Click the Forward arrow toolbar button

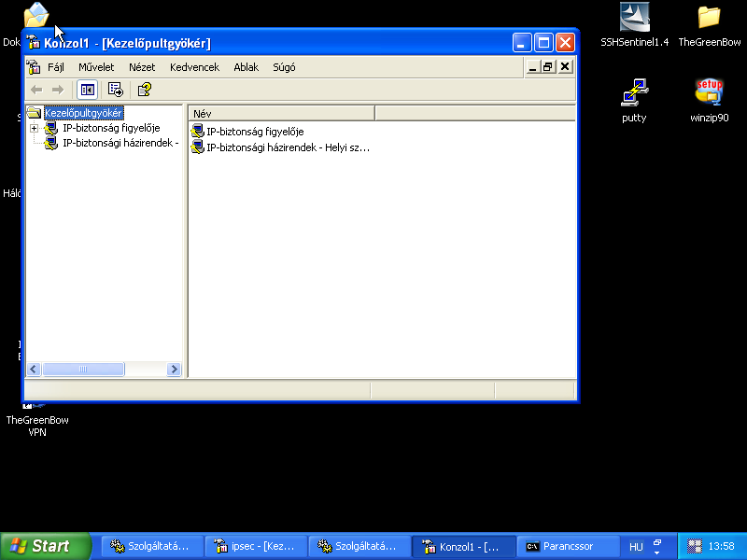pyautogui.click(x=58, y=90)
